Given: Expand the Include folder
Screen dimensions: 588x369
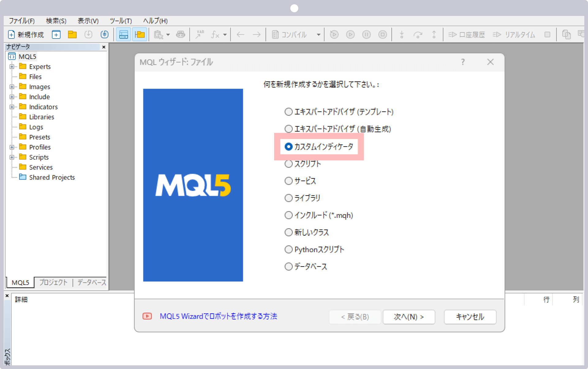Looking at the screenshot, I should coord(12,97).
